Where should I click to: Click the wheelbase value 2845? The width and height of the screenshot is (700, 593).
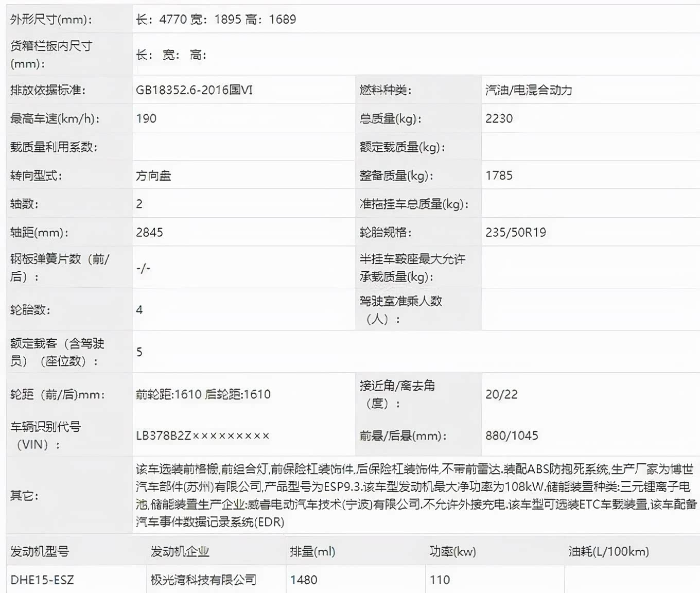coord(149,233)
